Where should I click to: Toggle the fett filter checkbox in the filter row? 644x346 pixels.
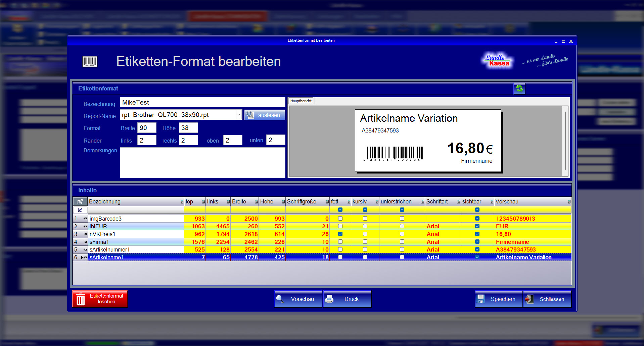pos(340,210)
